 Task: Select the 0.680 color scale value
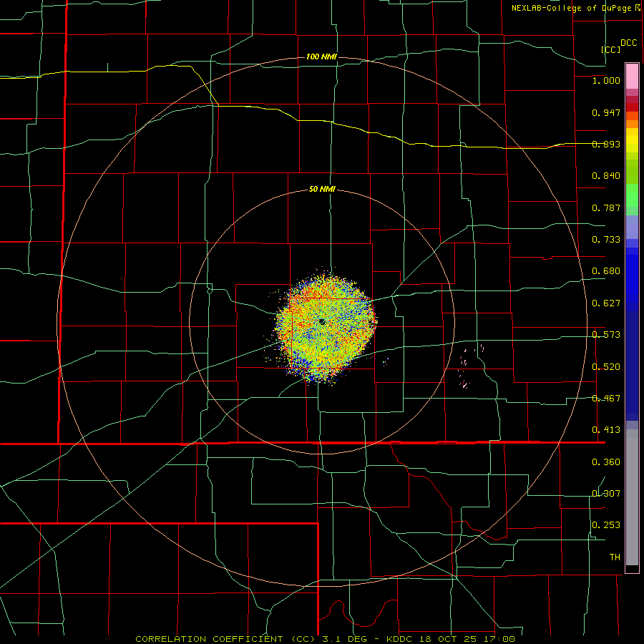click(606, 271)
